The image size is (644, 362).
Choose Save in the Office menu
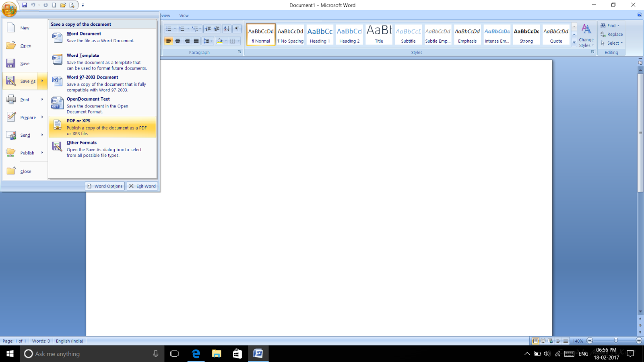click(25, 64)
